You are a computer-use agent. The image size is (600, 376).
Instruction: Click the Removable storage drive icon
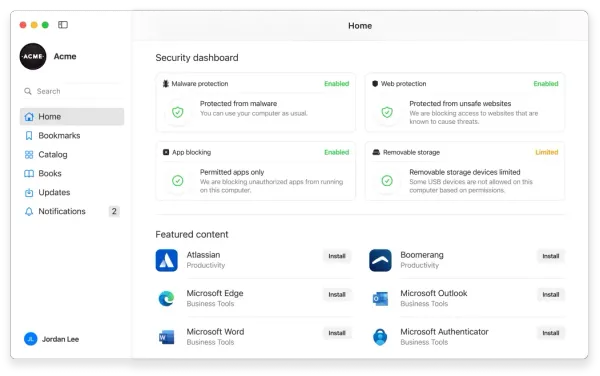tap(376, 152)
